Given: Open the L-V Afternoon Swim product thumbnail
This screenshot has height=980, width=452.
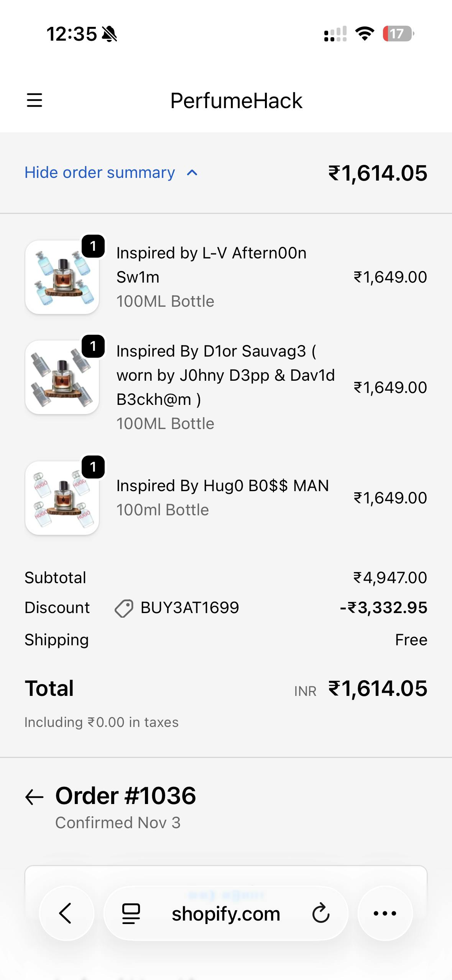Looking at the screenshot, I should (x=62, y=277).
